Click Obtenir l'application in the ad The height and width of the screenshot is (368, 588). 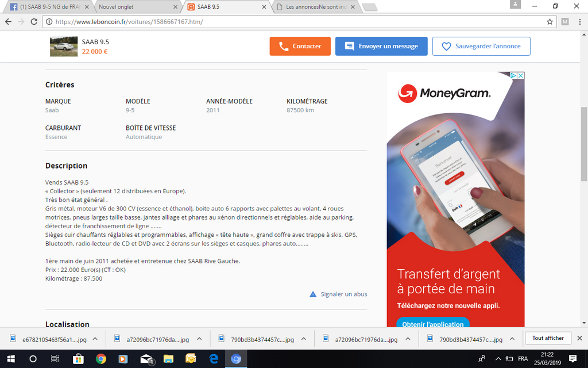click(x=433, y=324)
